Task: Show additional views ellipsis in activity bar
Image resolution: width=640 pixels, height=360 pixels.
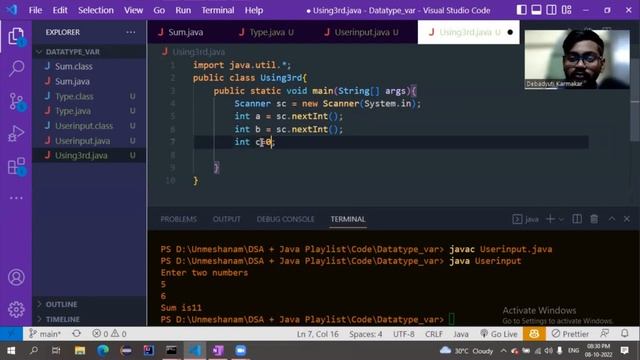Action: pyautogui.click(x=16, y=198)
